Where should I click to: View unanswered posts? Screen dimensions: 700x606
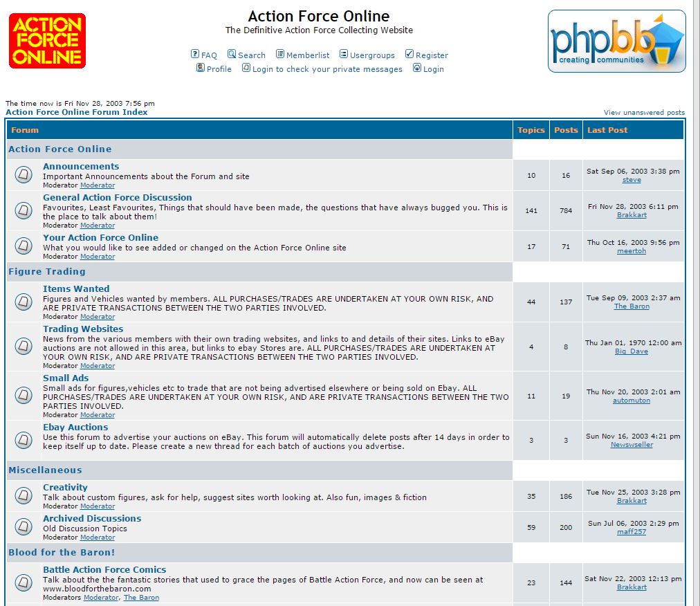644,113
